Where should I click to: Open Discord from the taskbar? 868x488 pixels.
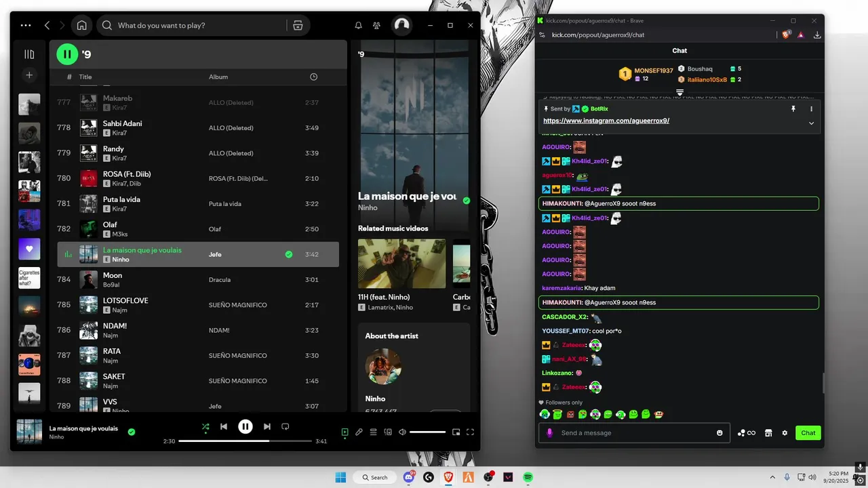[x=409, y=477]
